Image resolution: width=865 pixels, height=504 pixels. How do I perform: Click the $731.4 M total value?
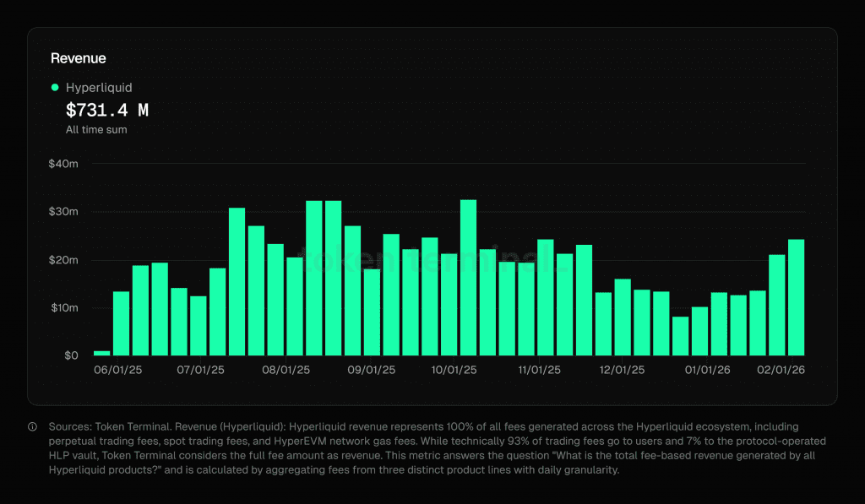pos(107,111)
